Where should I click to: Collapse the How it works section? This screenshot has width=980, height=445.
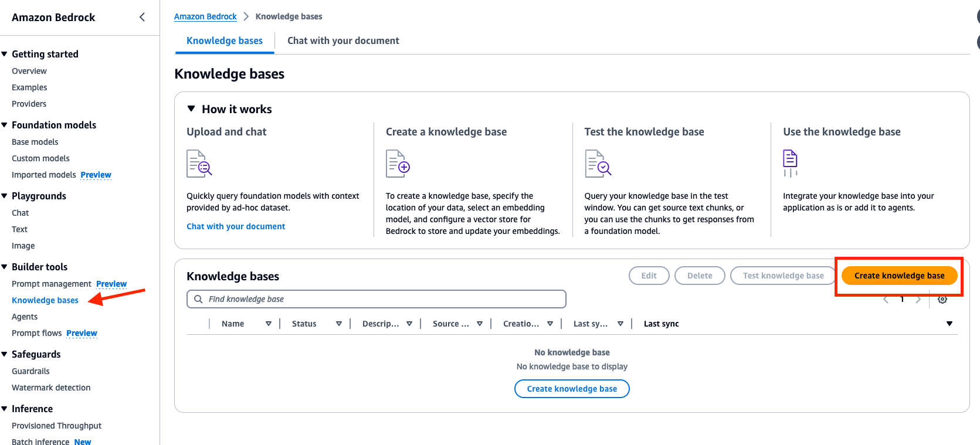click(x=191, y=108)
